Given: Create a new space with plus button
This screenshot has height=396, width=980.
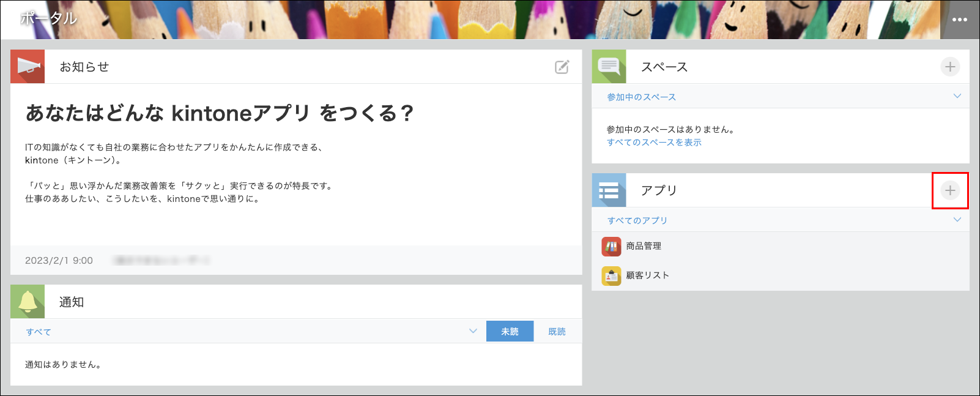Looking at the screenshot, I should (x=950, y=67).
